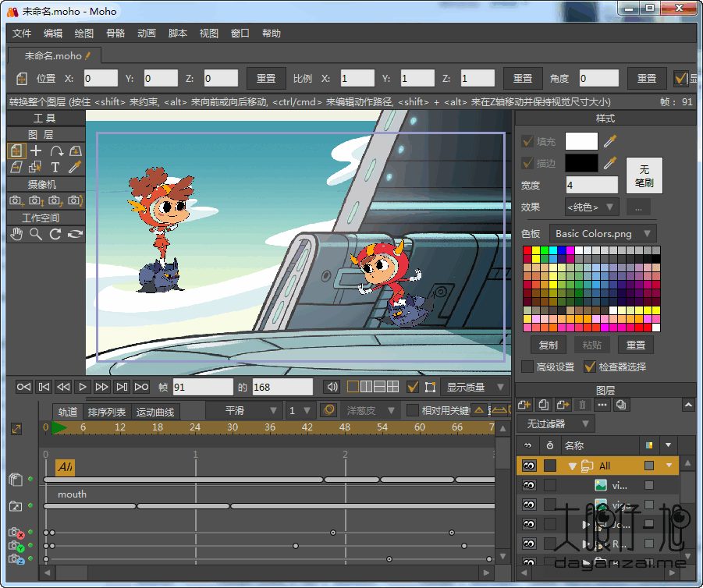Collapse the layers panel with the up chevron

pos(688,406)
